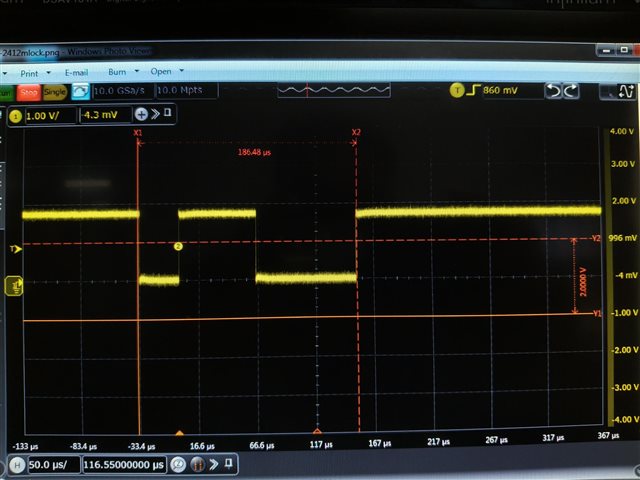The image size is (640, 480).
Task: Click the 317 µs time axis label
Action: pyautogui.click(x=553, y=438)
